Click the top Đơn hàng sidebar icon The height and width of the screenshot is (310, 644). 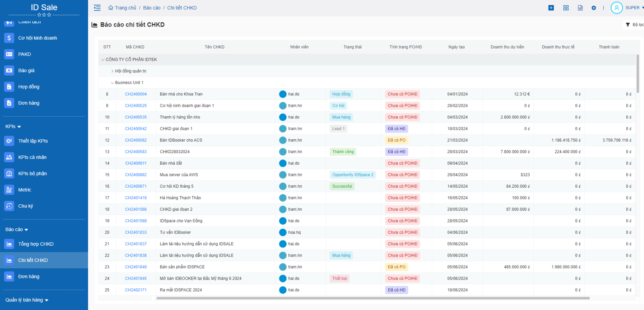[9, 103]
